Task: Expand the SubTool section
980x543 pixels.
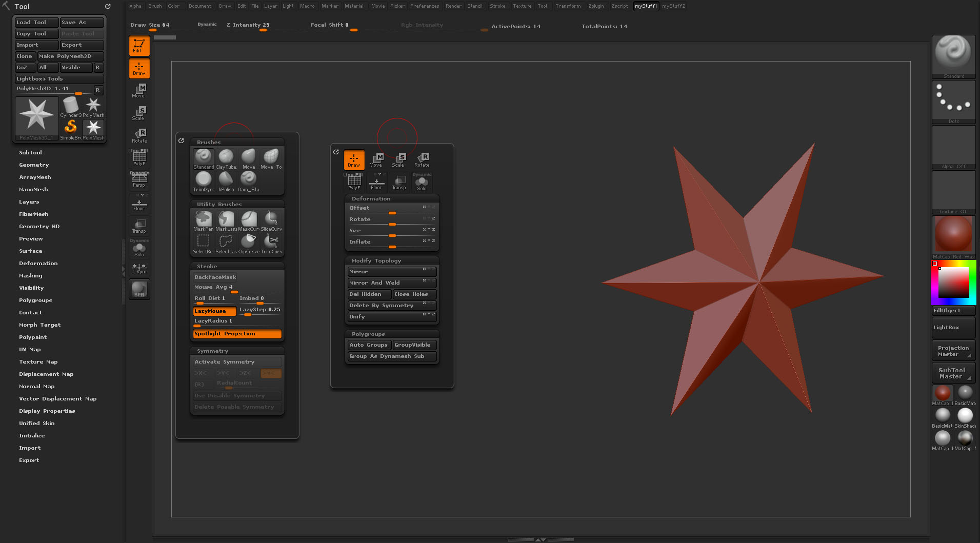Action: point(30,152)
